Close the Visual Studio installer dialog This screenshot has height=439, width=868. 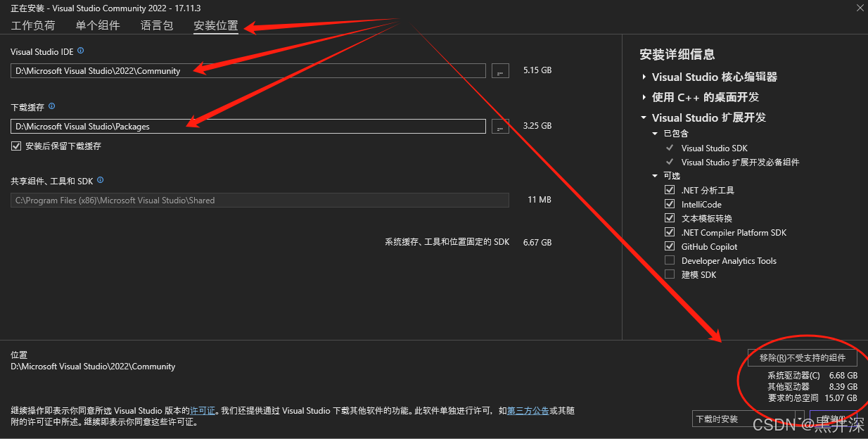click(x=860, y=7)
